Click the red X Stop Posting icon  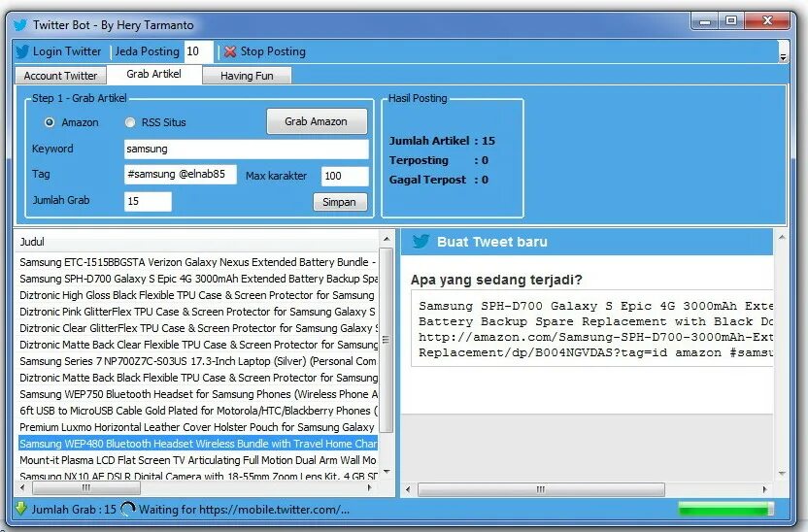(230, 51)
